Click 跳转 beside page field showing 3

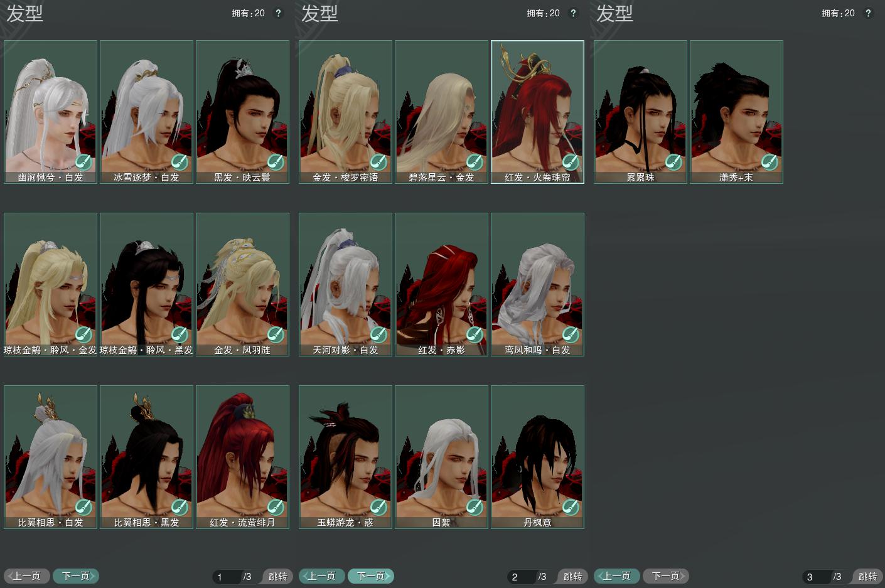tap(867, 577)
